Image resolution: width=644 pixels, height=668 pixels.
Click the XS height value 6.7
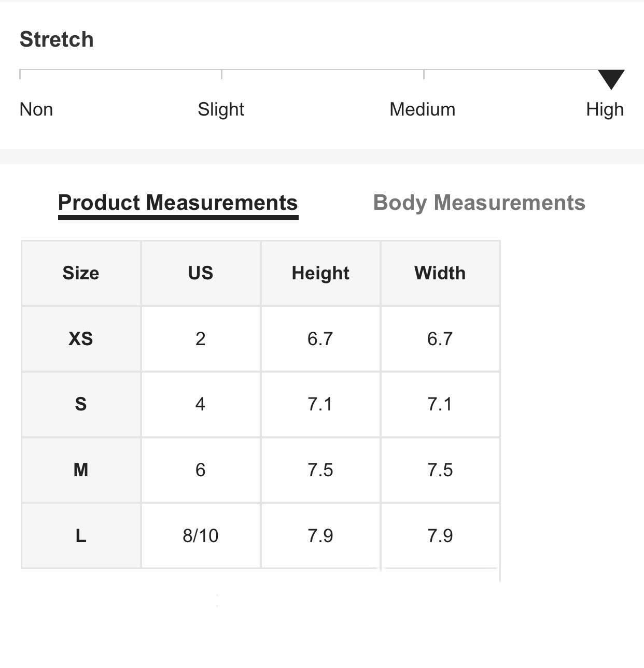[x=320, y=338]
